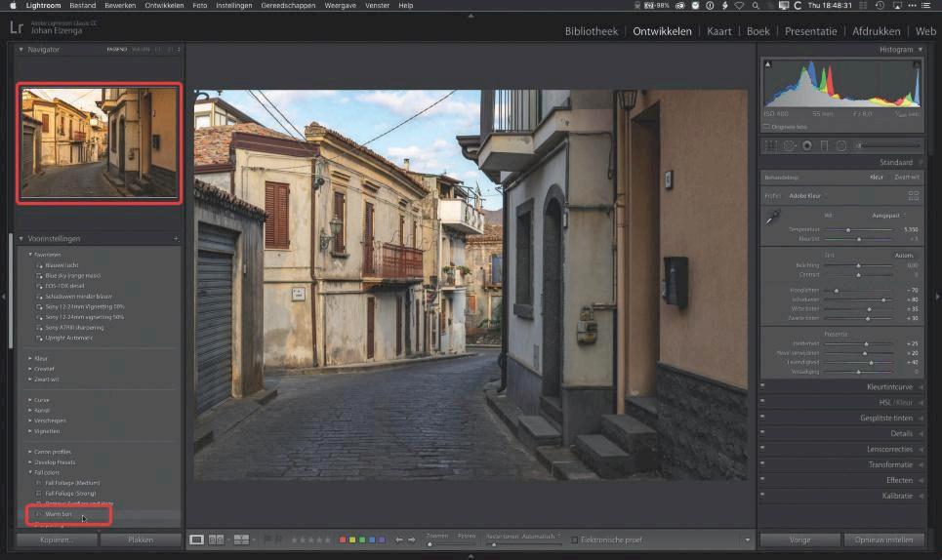Open toolbar content dropdown arrow
Viewport: 942px width, 560px height.
[x=748, y=540]
